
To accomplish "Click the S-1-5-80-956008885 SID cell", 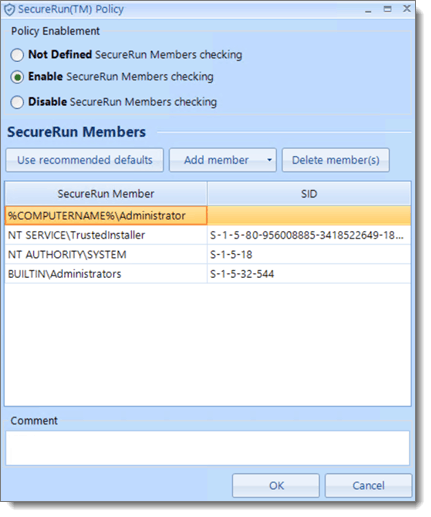I will tap(309, 235).
